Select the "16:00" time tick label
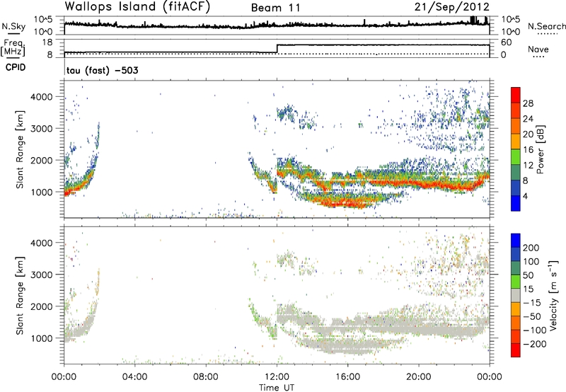The width and height of the screenshot is (566, 392). coord(347,377)
